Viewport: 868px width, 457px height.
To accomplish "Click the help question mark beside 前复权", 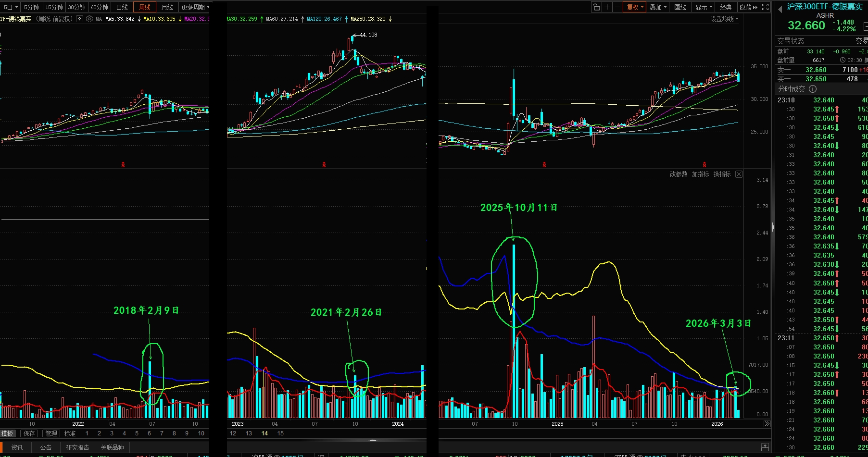I will tap(79, 19).
